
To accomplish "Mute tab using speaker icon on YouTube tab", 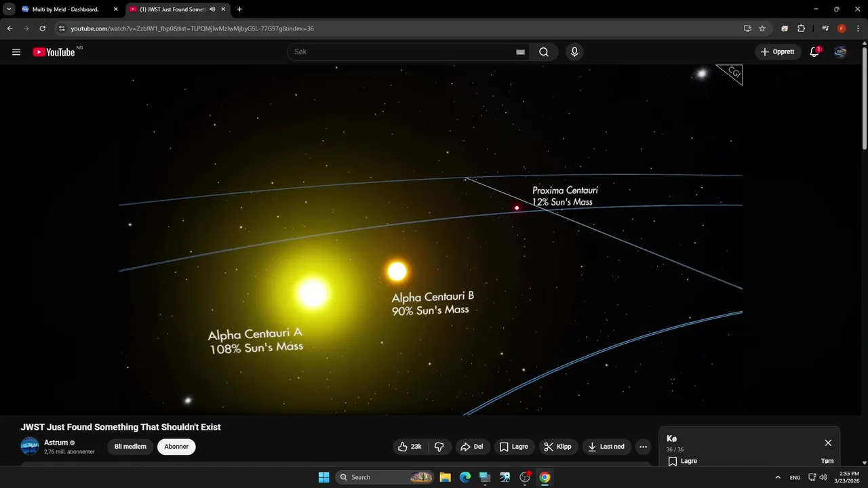I will [x=212, y=9].
